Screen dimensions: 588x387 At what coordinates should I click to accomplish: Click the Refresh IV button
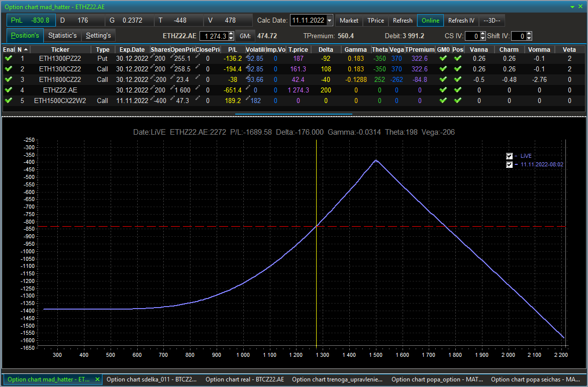coord(461,21)
